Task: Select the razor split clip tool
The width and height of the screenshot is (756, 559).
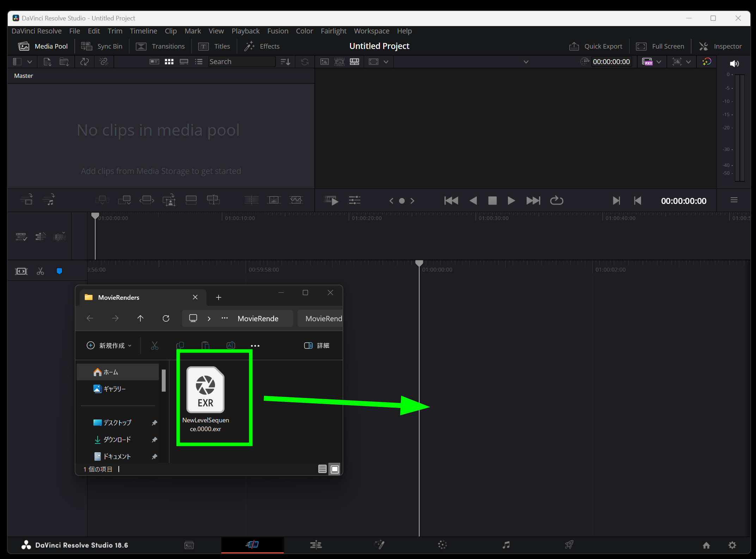Action: pos(40,271)
